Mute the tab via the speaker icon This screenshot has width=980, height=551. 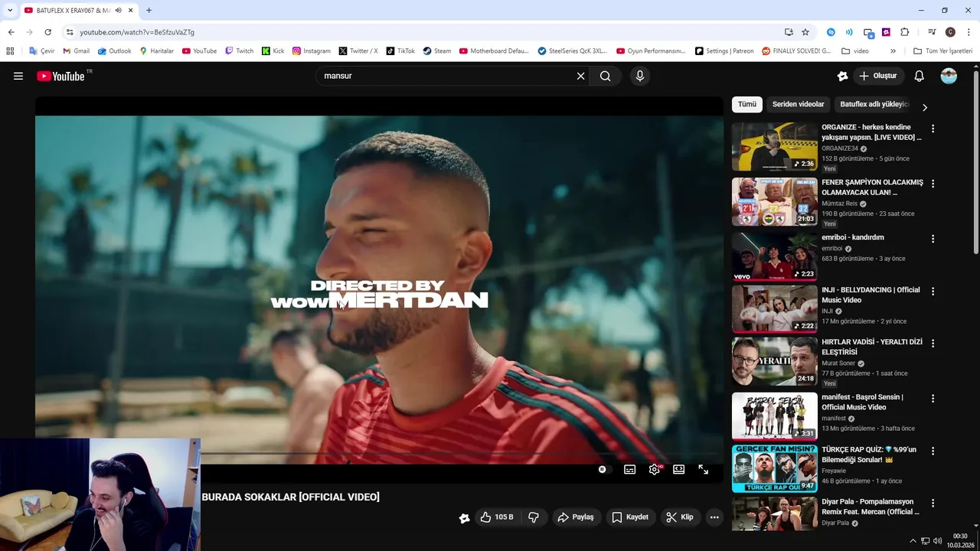[118, 10]
